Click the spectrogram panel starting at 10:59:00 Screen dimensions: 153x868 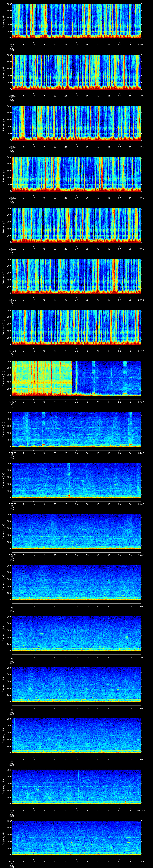pos(77,787)
